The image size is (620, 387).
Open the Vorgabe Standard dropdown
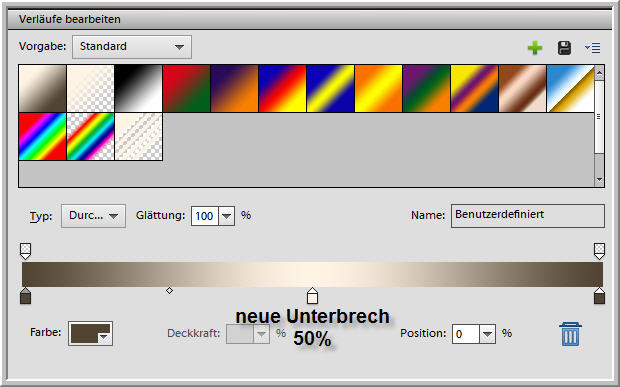132,47
